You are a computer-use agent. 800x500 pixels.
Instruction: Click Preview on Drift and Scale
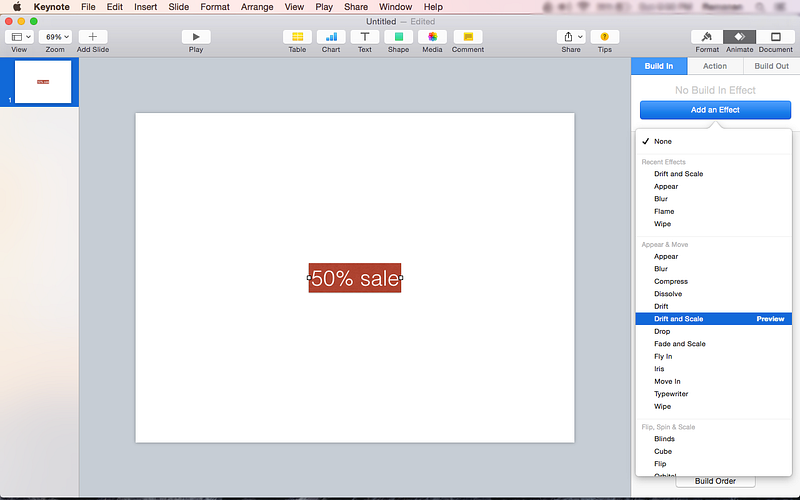(770, 319)
